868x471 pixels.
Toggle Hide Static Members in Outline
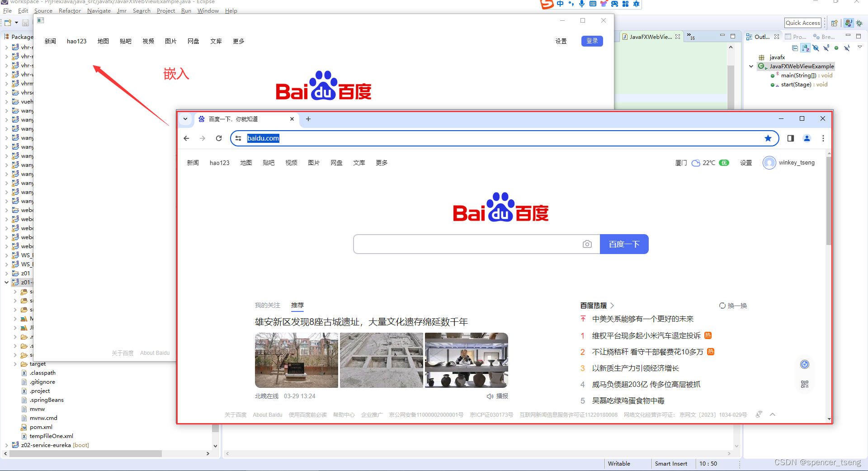click(826, 47)
